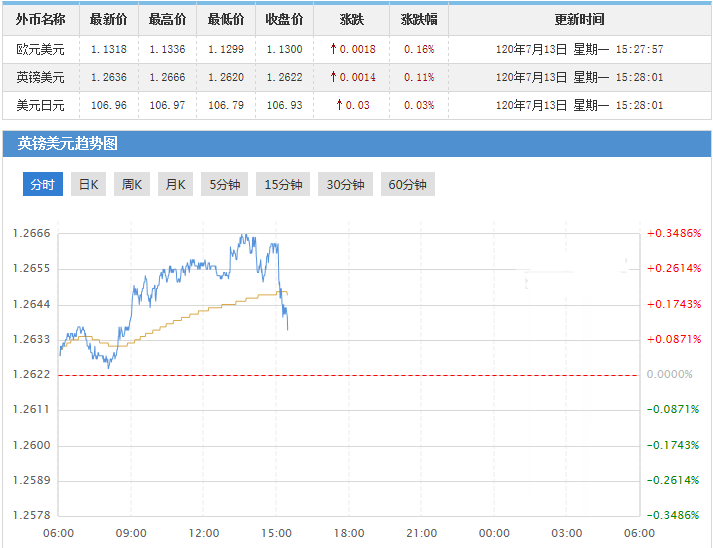Image resolution: width=713 pixels, height=548 pixels.
Task: Click the red up arrow for 欧元美元
Action: pos(333,49)
